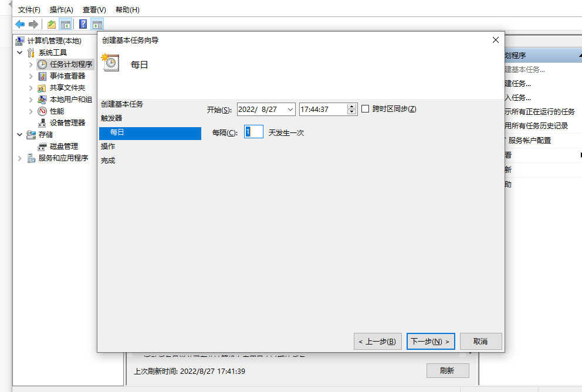Click the Up One Level folder icon
Screen dimensions: 582x392
(x=52, y=25)
